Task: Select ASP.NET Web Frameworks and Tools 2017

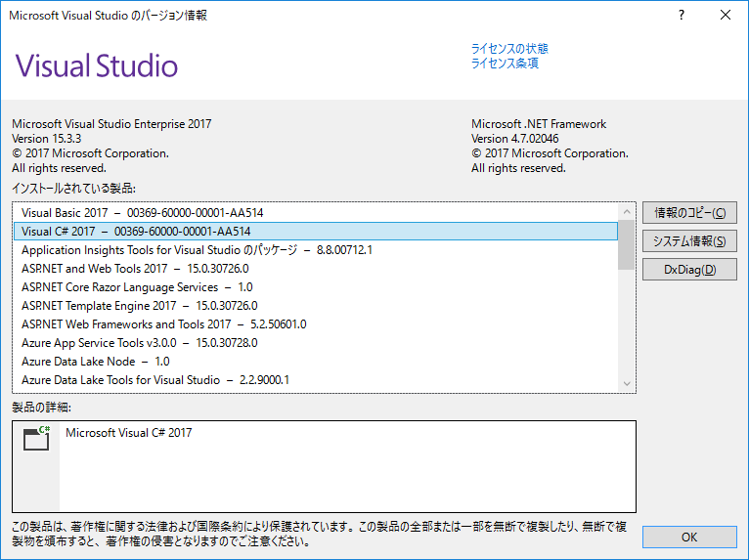Action: point(315,324)
